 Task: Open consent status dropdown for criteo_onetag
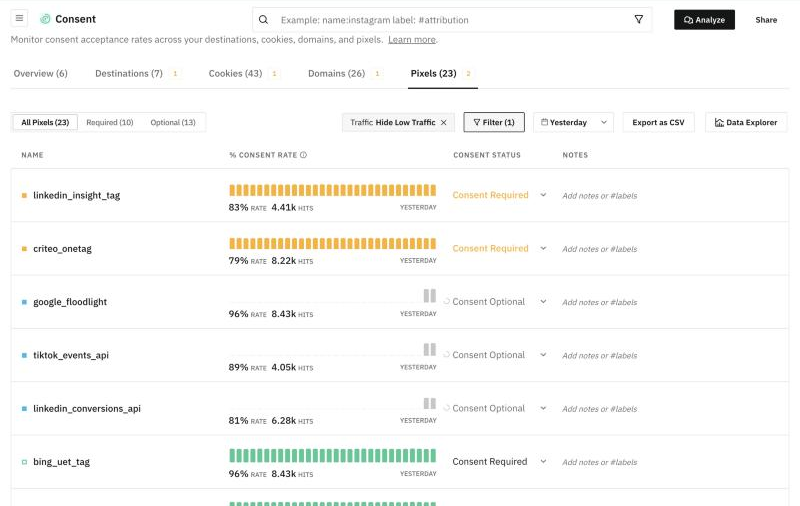click(x=543, y=248)
